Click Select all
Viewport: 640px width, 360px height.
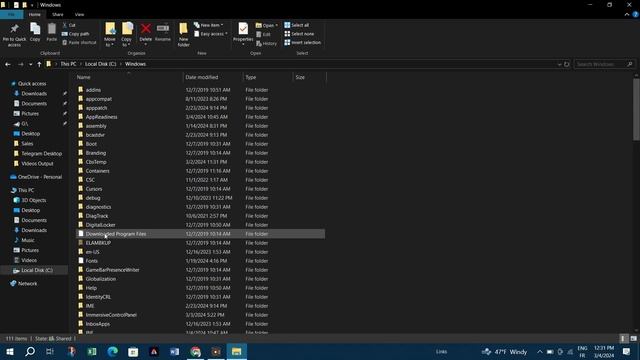tap(297, 25)
